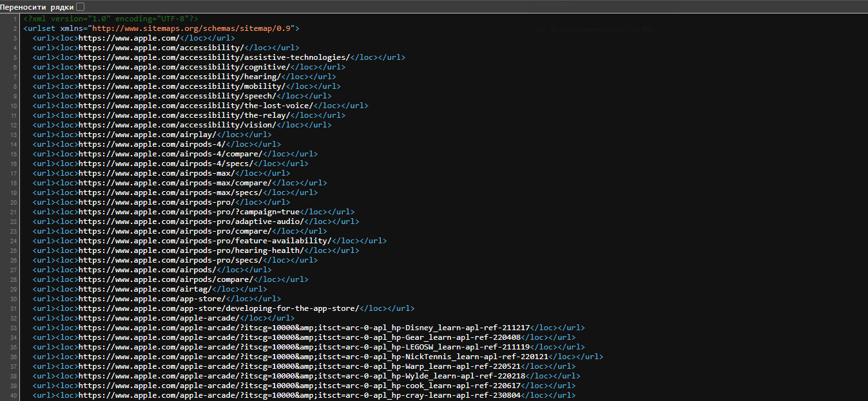The width and height of the screenshot is (868, 401).
Task: Toggle the "Переносити рядки" line wrap checkbox
Action: [80, 6]
